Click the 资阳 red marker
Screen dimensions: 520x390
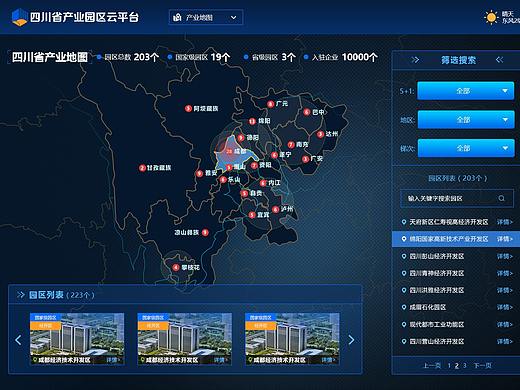click(254, 165)
